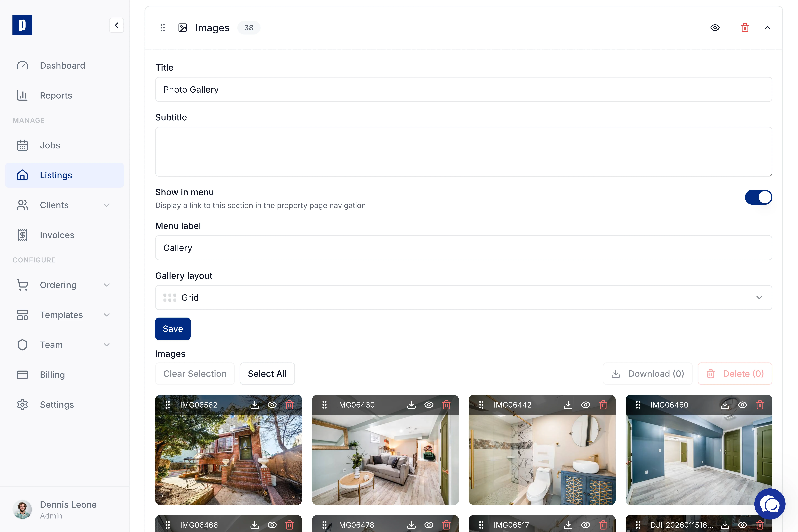Click Clear Selection button
Viewport: 798px width, 532px height.
click(x=195, y=374)
